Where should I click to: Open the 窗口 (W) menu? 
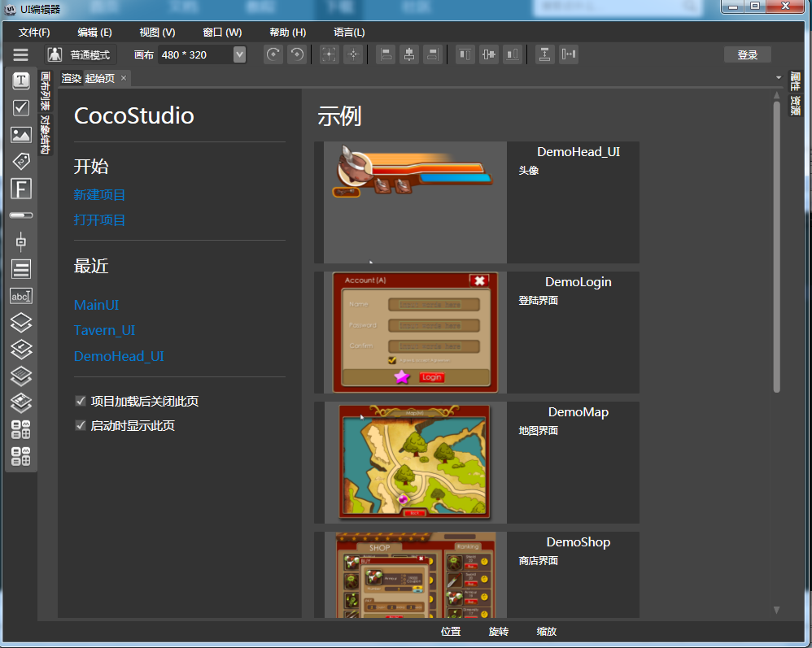point(222,32)
